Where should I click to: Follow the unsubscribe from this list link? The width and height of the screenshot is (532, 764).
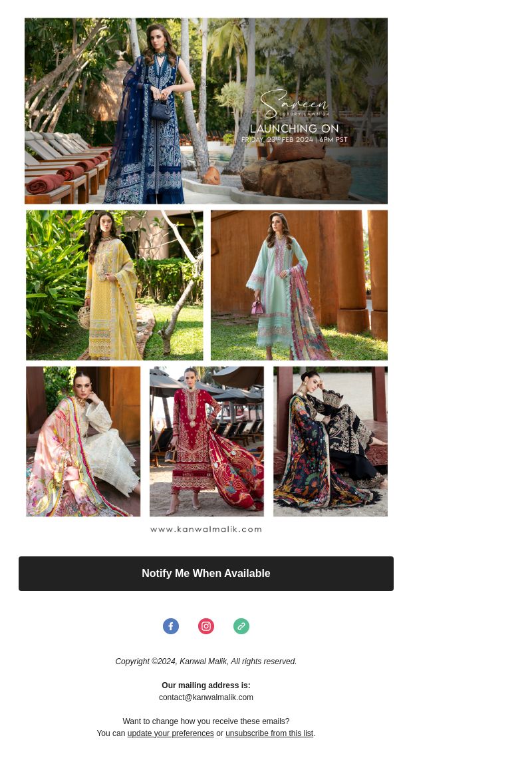269,733
